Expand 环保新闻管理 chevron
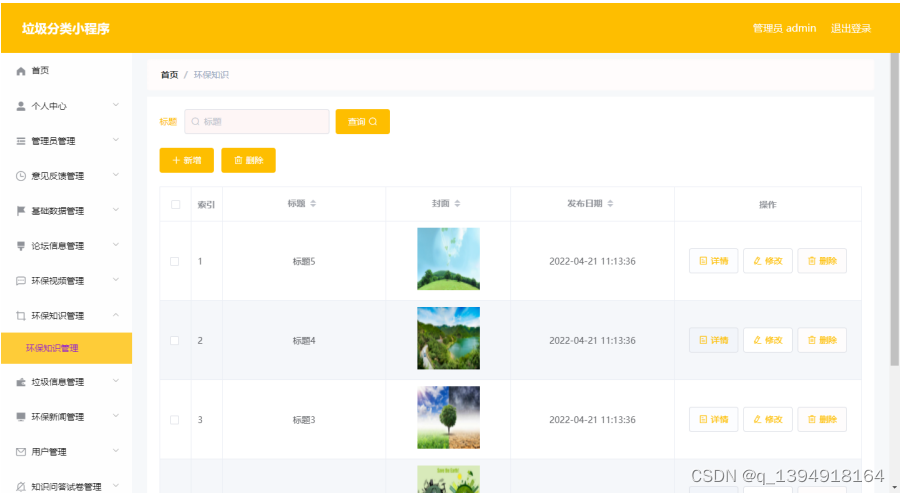900x494 pixels. (115, 416)
